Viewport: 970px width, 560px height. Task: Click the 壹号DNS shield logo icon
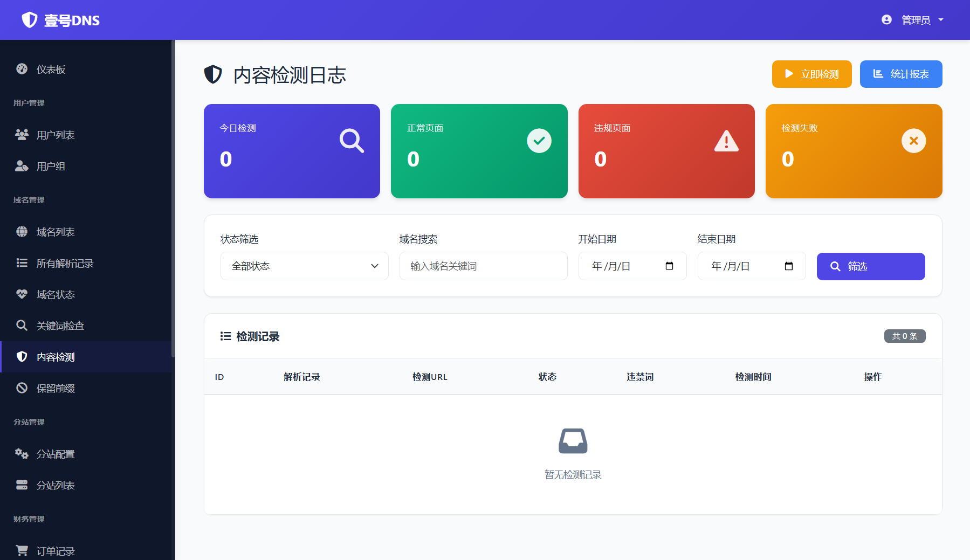pyautogui.click(x=29, y=20)
